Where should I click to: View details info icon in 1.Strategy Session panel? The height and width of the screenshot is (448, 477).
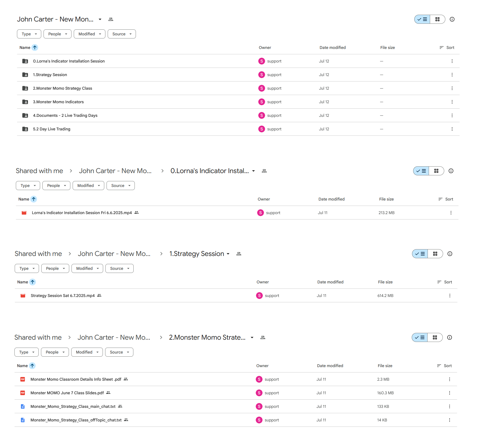[x=450, y=254]
